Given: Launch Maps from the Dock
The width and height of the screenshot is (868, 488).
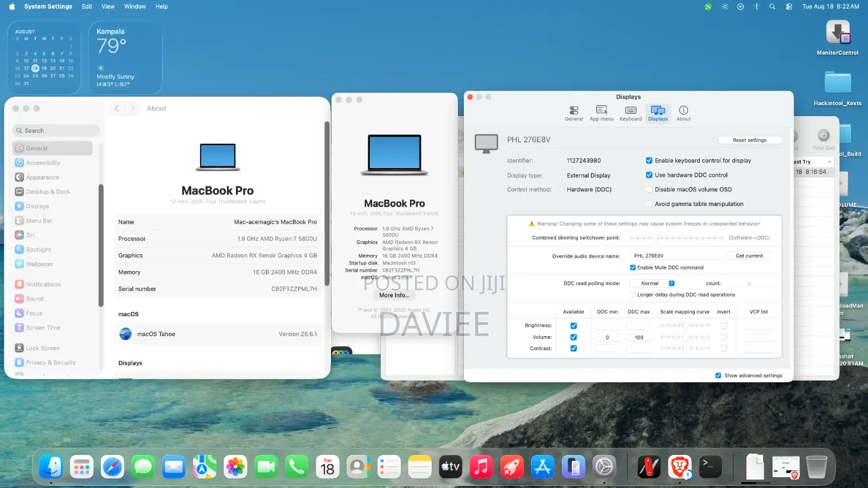Looking at the screenshot, I should (x=205, y=467).
